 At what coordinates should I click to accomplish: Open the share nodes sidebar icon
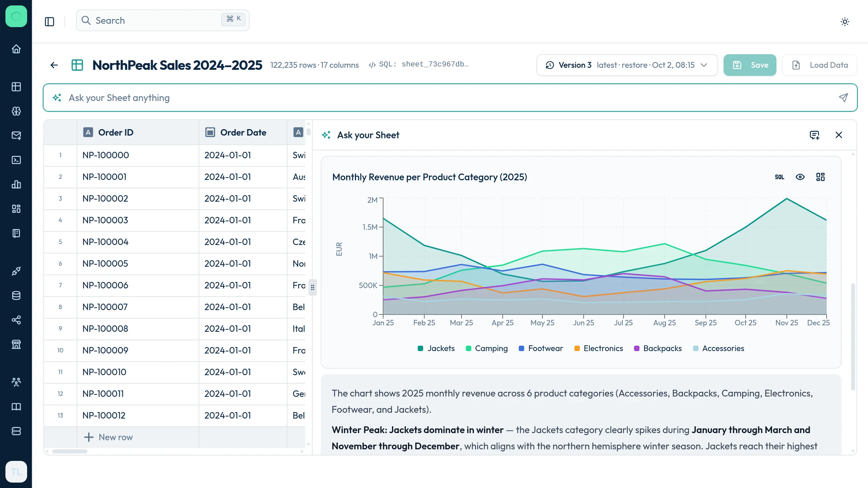click(16, 320)
